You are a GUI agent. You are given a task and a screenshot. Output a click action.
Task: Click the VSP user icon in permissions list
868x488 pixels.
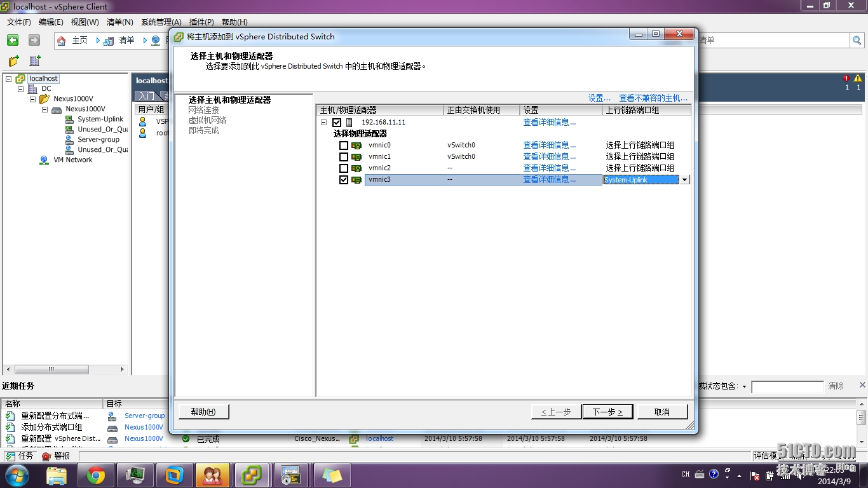(x=143, y=121)
